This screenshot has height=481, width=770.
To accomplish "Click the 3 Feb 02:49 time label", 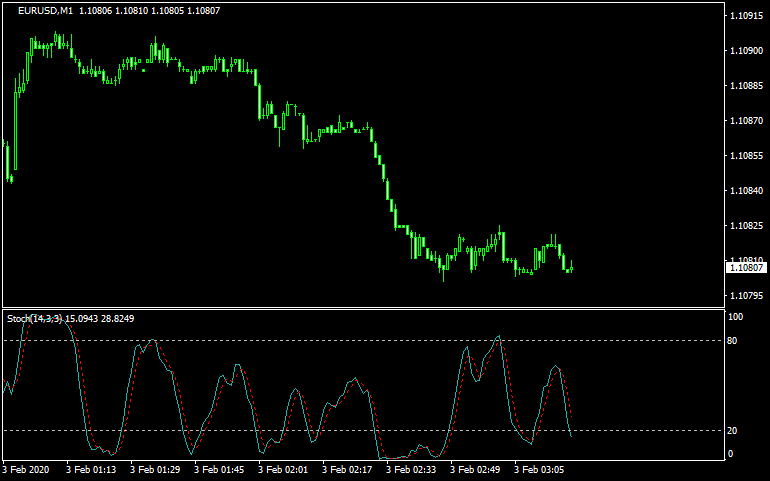I will [x=475, y=470].
